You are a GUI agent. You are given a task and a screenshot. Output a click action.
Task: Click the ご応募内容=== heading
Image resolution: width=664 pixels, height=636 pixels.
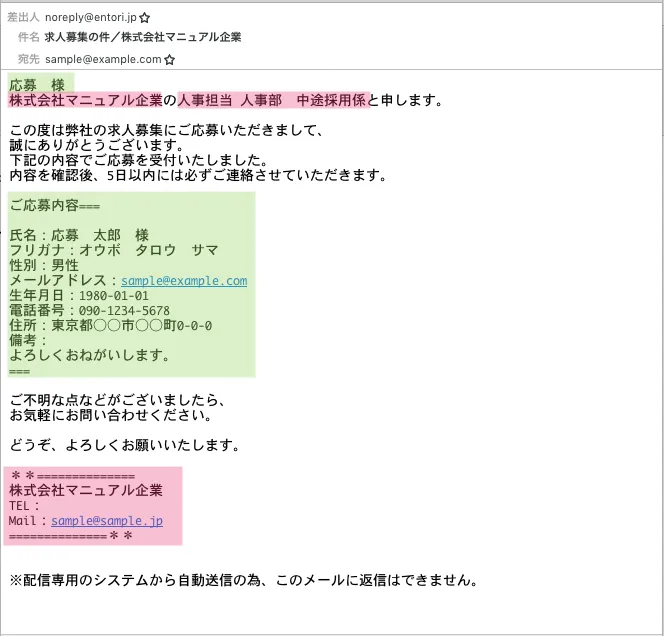click(54, 206)
